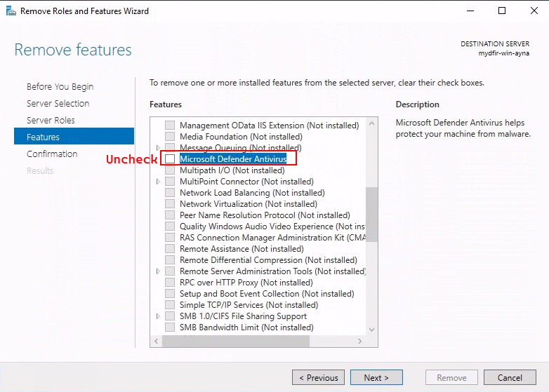549x392 pixels.
Task: Click the wizard icon in the title bar
Action: click(11, 11)
